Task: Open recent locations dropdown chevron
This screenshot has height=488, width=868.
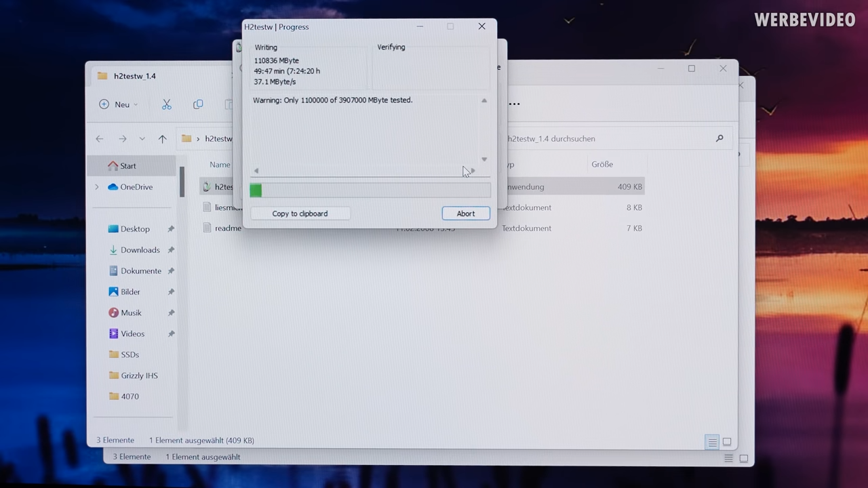Action: [142, 139]
